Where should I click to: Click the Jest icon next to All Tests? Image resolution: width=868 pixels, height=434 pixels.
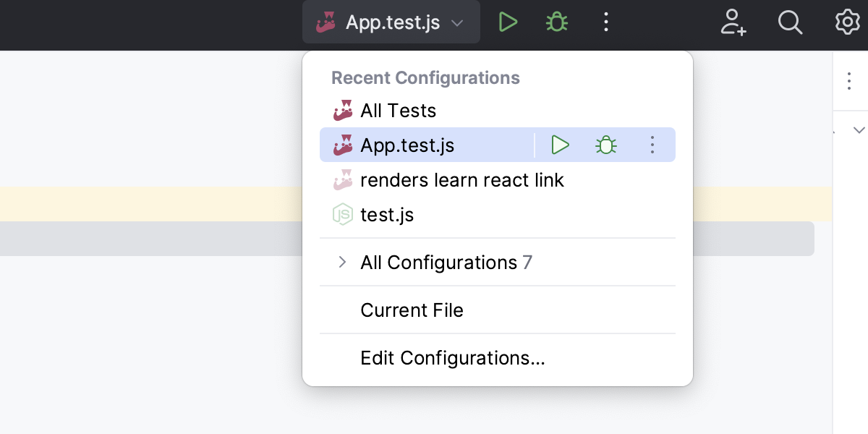pyautogui.click(x=344, y=110)
